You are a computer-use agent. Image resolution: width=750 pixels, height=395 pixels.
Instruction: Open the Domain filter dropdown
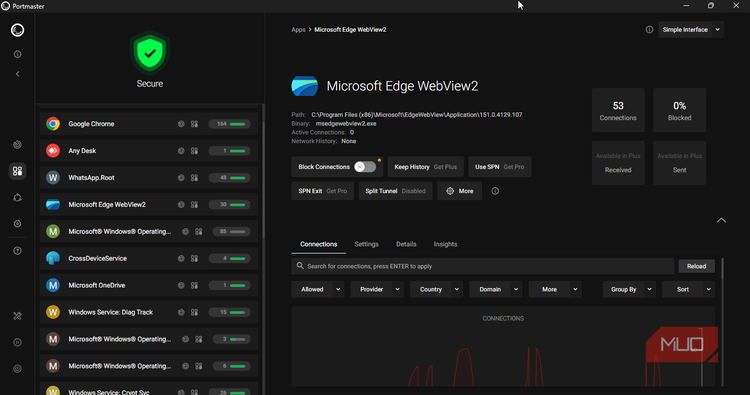[x=496, y=289]
